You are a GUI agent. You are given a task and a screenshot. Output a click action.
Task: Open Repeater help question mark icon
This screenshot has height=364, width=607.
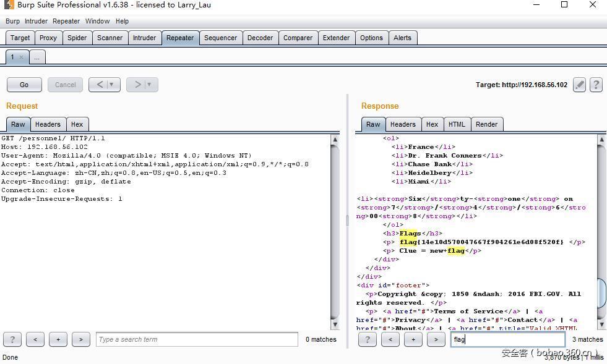tap(596, 85)
